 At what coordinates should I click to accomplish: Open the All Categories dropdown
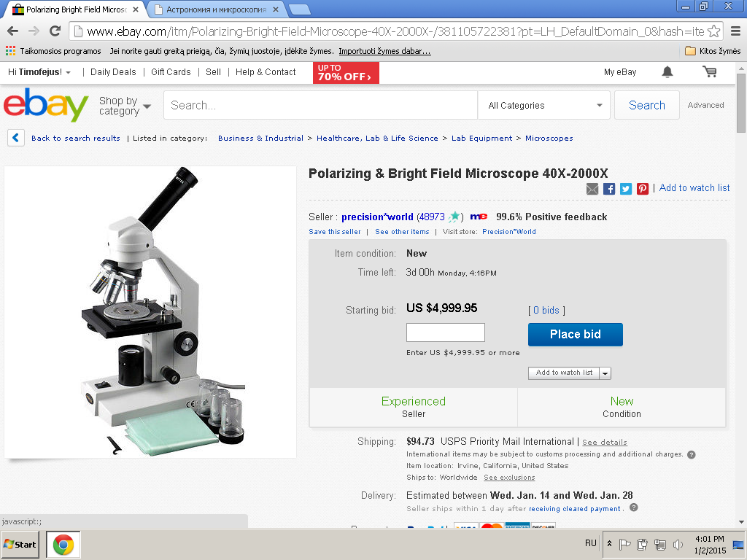pos(544,105)
